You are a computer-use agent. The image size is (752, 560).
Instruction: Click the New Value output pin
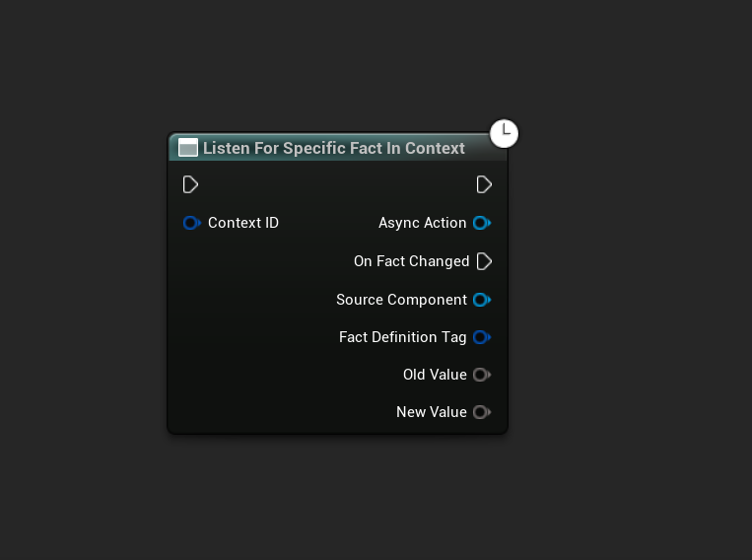(482, 412)
